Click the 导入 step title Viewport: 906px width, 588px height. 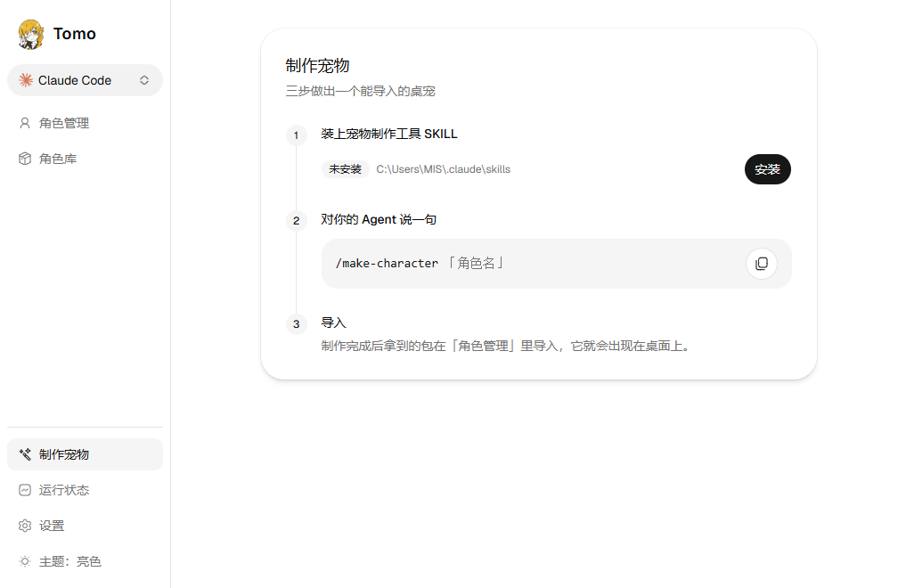click(333, 323)
